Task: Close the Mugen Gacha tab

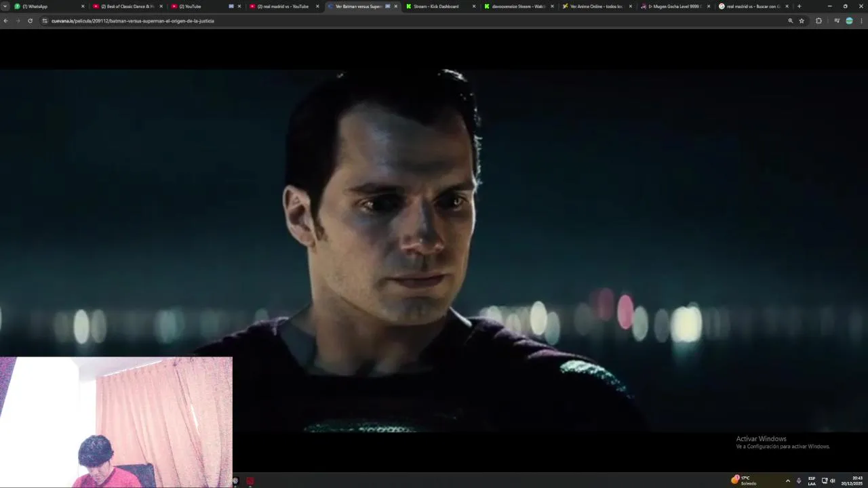Action: (x=709, y=6)
